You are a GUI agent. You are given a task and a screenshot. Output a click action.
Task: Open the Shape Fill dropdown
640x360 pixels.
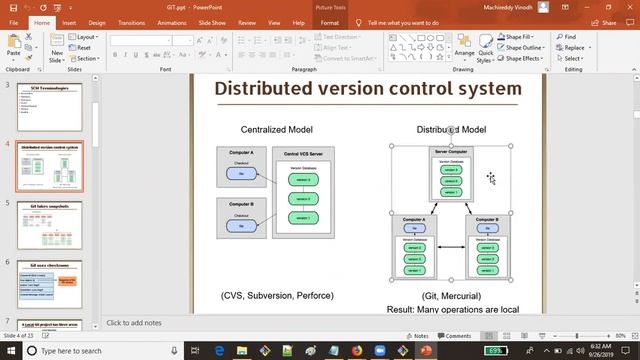[x=516, y=37]
